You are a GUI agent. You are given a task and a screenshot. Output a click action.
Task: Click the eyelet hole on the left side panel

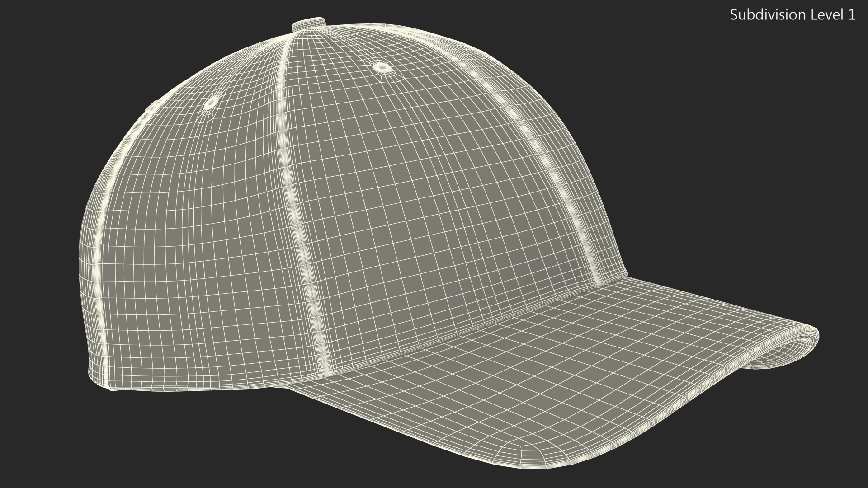pyautogui.click(x=211, y=103)
